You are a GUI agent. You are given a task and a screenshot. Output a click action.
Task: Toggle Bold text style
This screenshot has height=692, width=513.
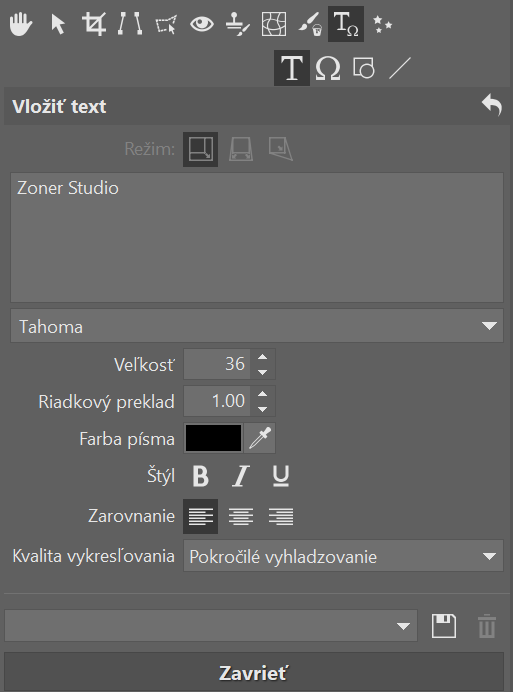tap(200, 477)
